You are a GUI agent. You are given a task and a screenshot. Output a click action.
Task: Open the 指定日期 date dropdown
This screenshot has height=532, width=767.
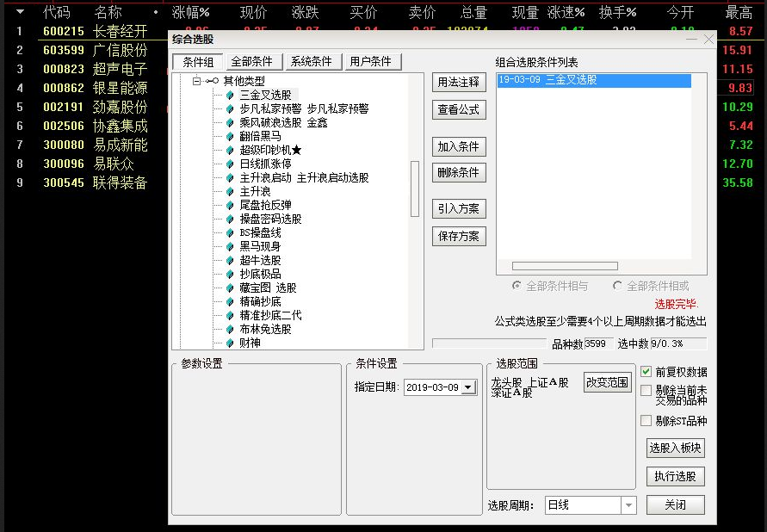[468, 387]
